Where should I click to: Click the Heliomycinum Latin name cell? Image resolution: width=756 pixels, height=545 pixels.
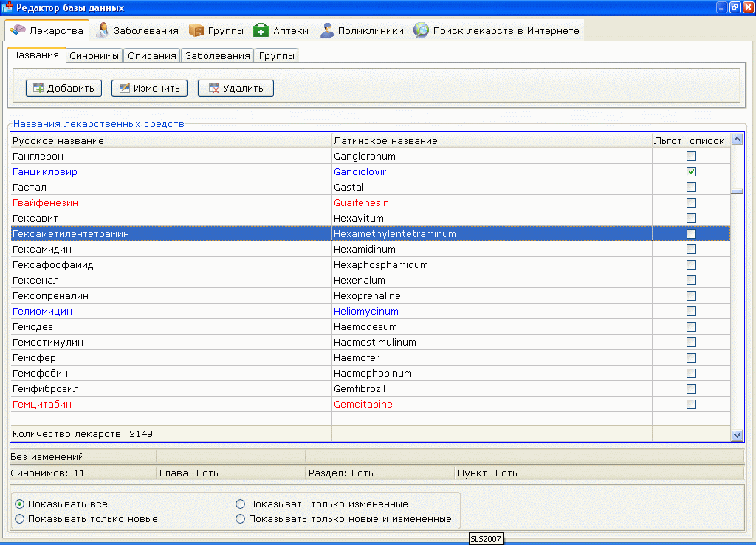coord(492,311)
